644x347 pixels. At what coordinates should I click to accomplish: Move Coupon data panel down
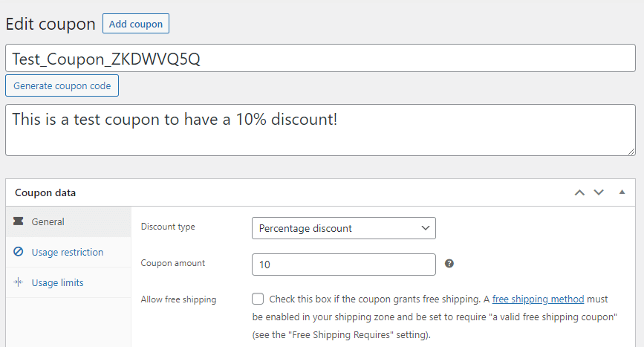coord(599,192)
